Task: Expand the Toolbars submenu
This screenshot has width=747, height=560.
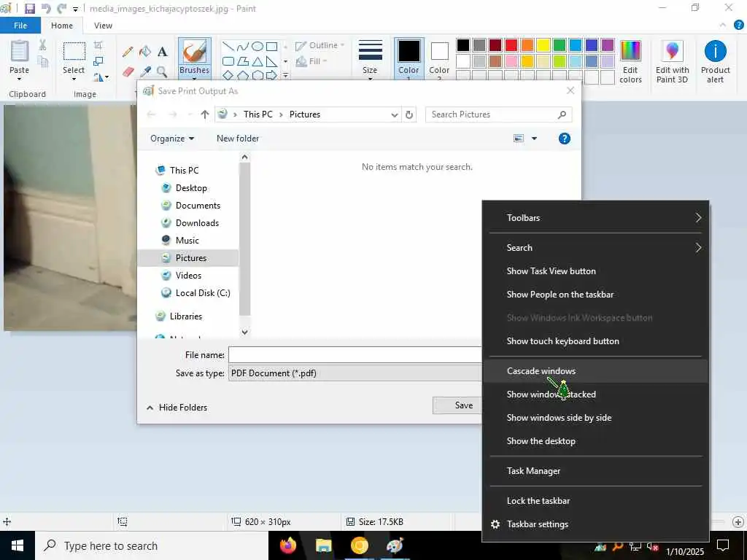Action: point(595,217)
